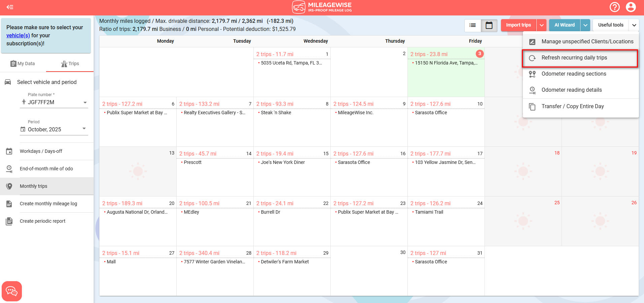Open End-of-month mile of odo
Image resolution: width=644 pixels, height=303 pixels.
[46, 169]
